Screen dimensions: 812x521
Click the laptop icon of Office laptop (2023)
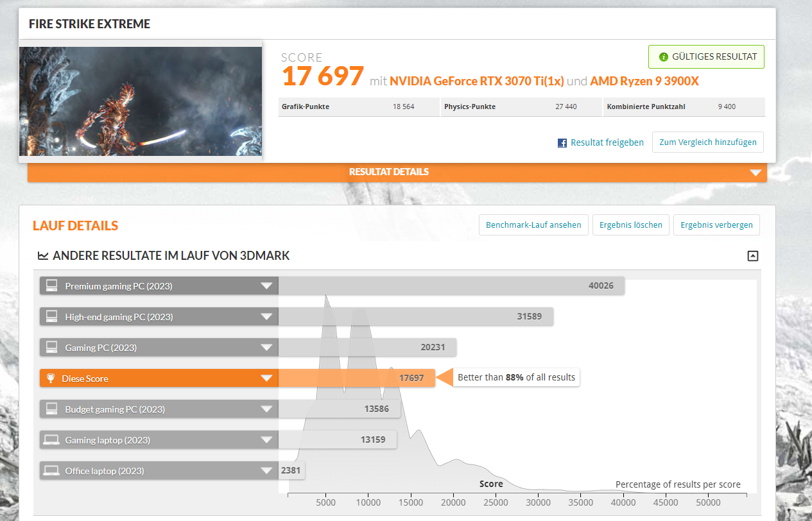[51, 470]
